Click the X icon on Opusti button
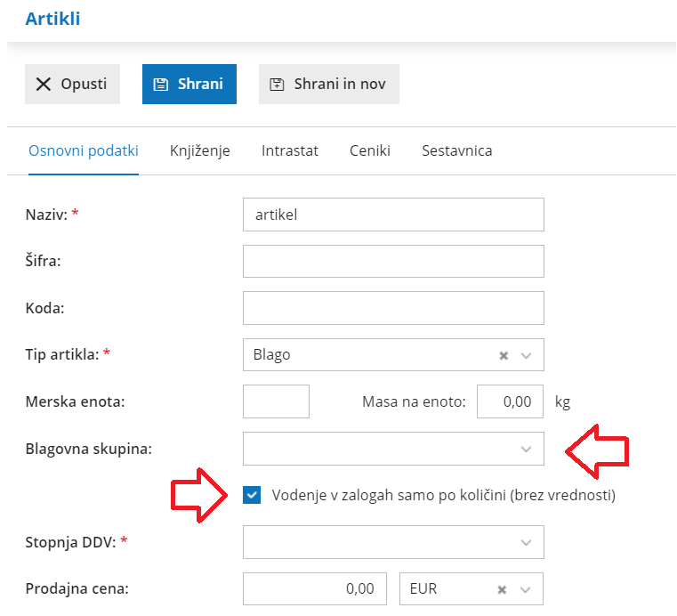677x616 pixels. 44,85
